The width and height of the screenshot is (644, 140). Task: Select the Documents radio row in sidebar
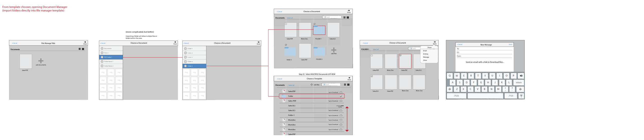pos(111,48)
